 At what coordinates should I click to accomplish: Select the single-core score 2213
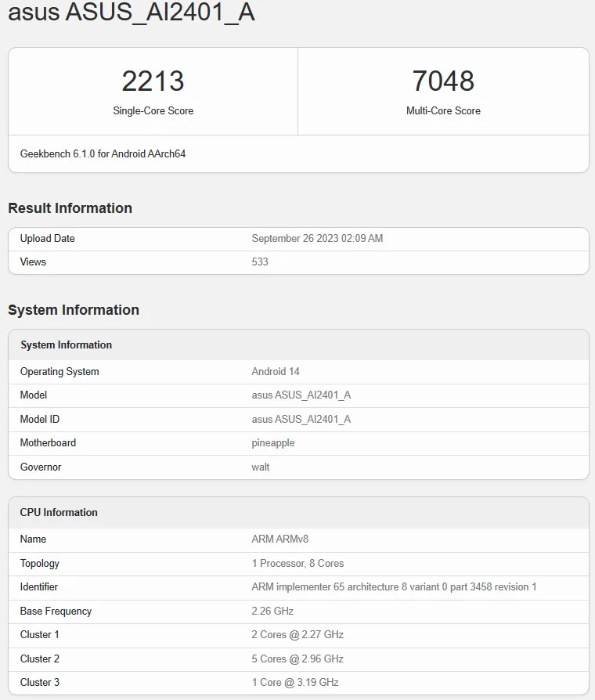pos(153,81)
